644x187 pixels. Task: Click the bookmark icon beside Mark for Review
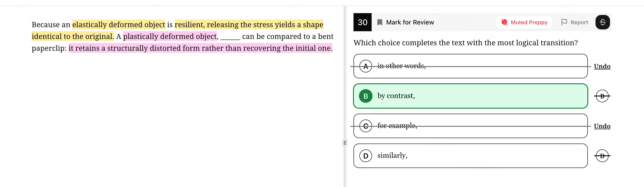pos(380,22)
